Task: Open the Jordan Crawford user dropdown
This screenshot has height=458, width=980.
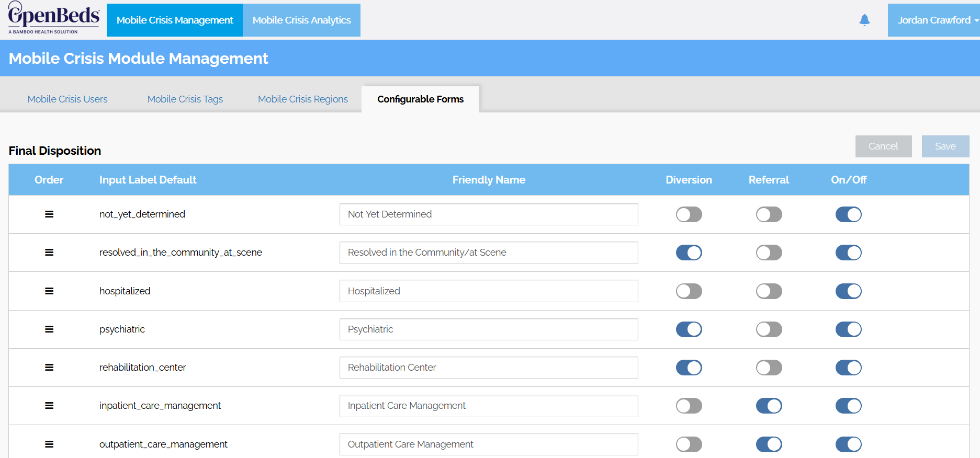Action: point(934,20)
